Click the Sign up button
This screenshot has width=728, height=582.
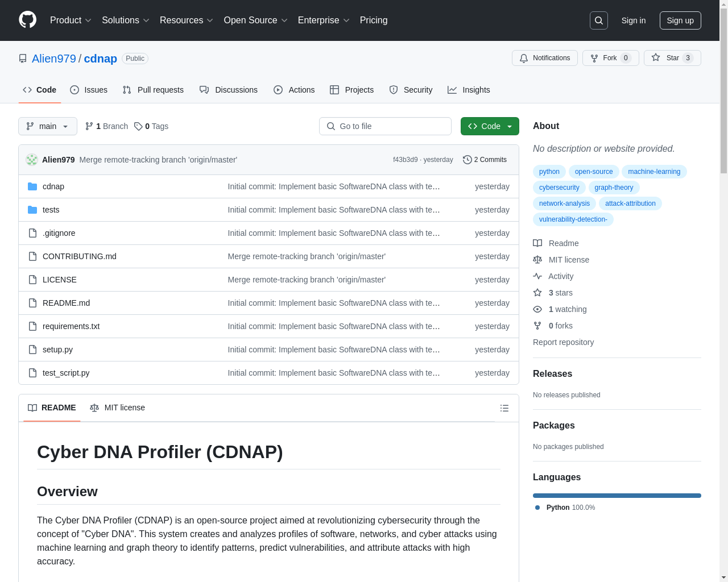click(x=680, y=20)
